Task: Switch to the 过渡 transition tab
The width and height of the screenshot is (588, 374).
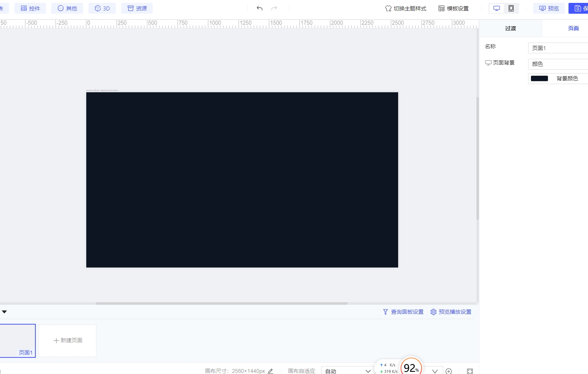Action: (510, 28)
